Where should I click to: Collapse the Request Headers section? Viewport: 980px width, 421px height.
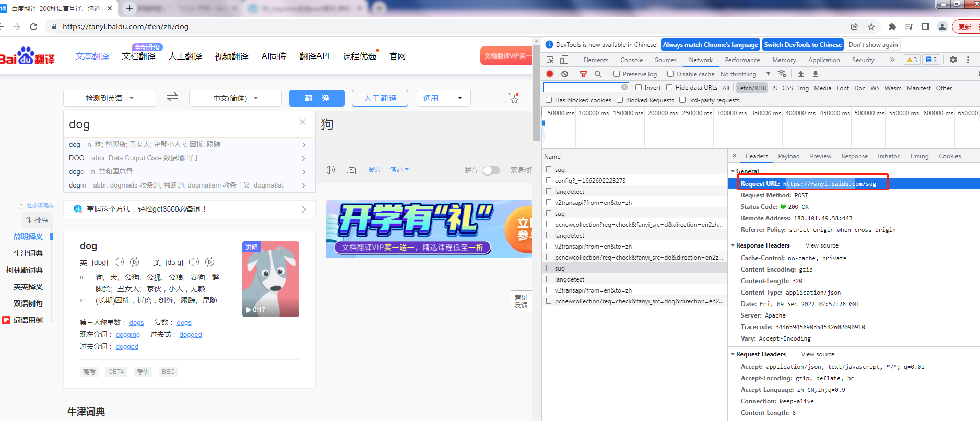pyautogui.click(x=733, y=354)
